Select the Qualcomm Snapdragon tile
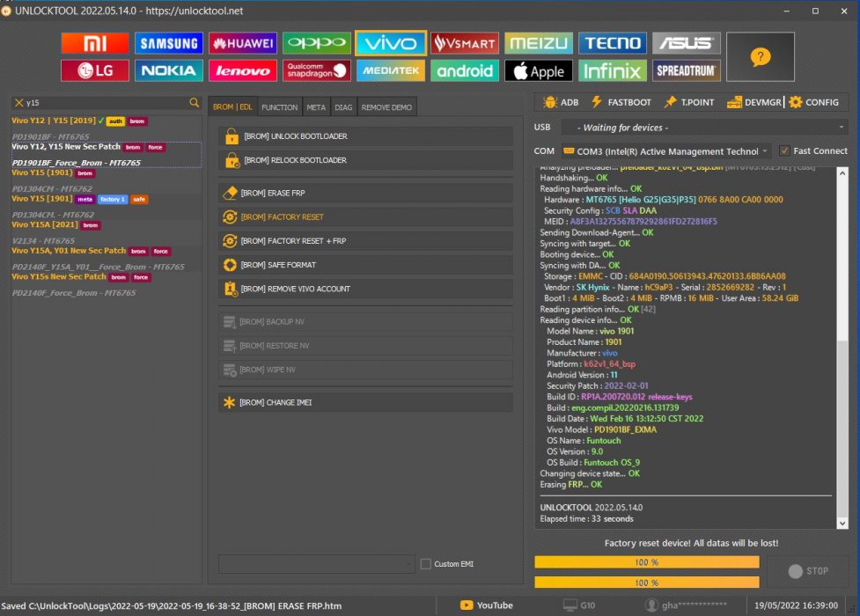Viewport: 860px width, 616px height. tap(317, 70)
